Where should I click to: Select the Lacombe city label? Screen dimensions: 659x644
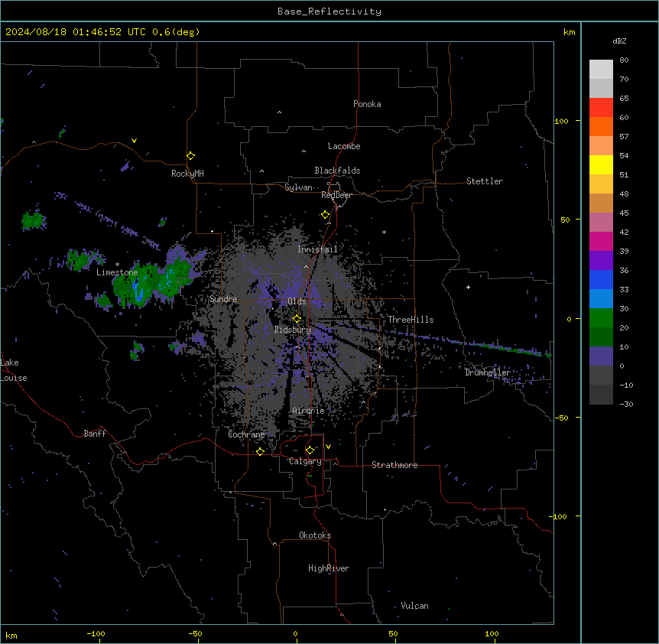(x=344, y=146)
